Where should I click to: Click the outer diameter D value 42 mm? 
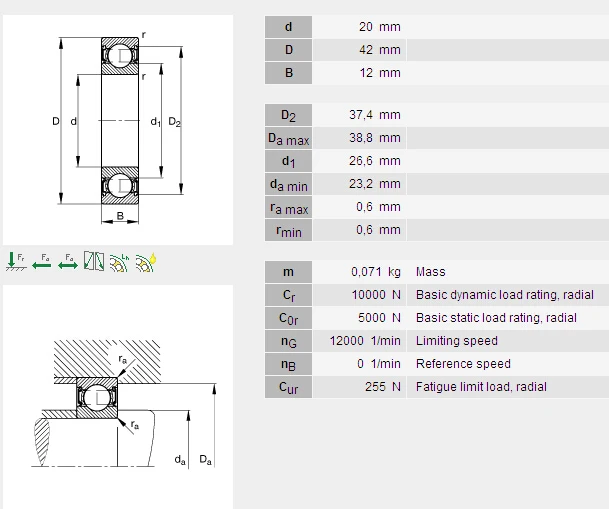click(x=379, y=50)
